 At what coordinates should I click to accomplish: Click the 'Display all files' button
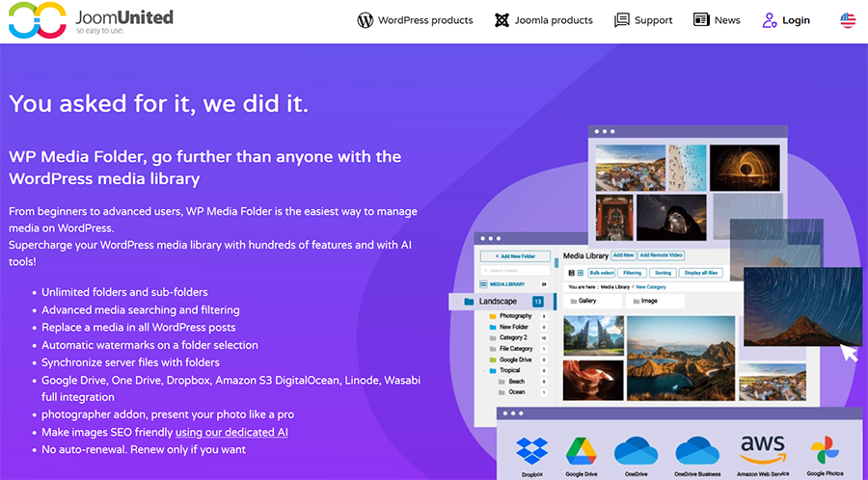coord(701,273)
